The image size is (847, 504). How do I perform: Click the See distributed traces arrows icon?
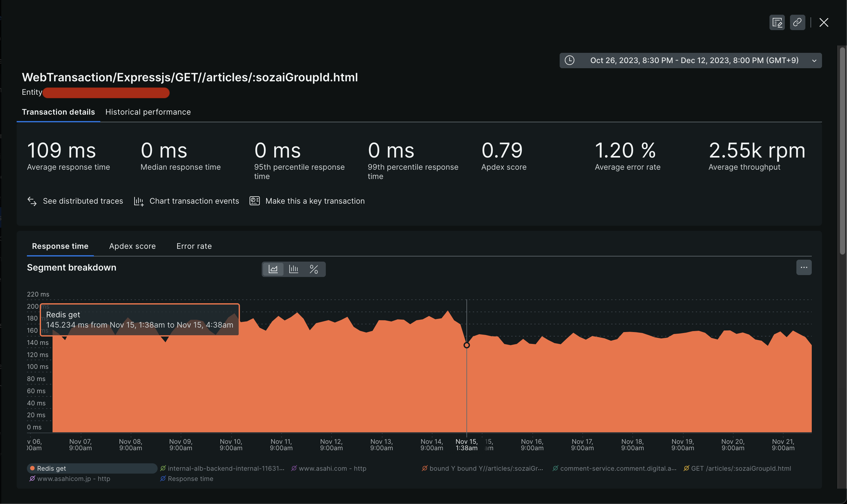pos(32,201)
